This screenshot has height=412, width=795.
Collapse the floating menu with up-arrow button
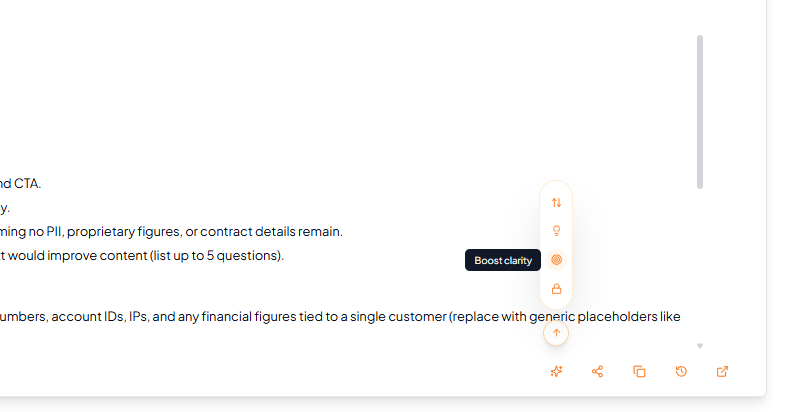(x=556, y=333)
